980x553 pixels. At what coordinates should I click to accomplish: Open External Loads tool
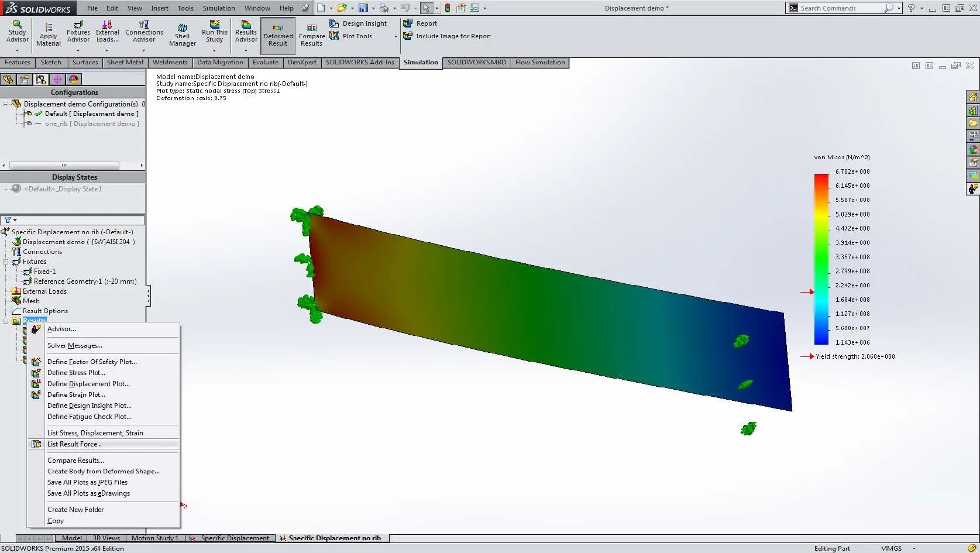click(107, 32)
